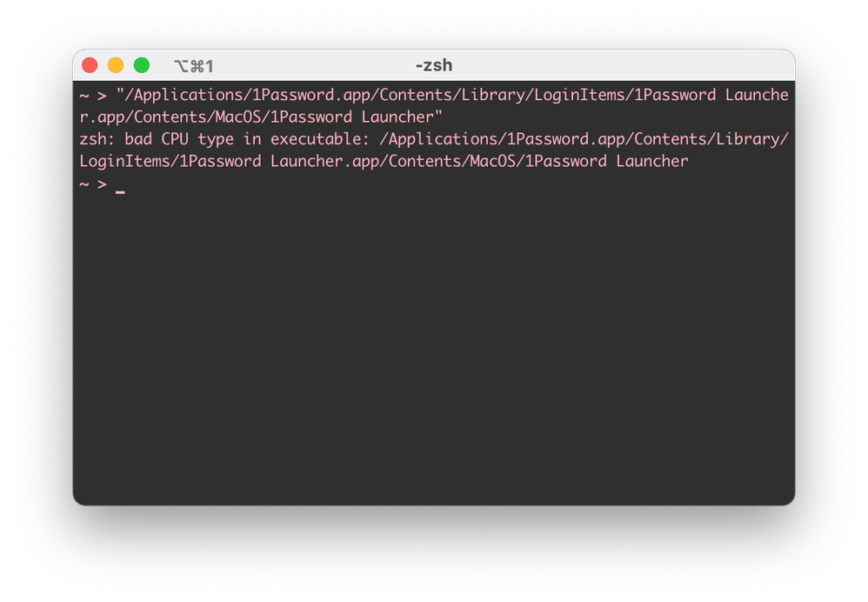868x602 pixels.
Task: Click "Launche" at the first line's end
Action: [757, 95]
